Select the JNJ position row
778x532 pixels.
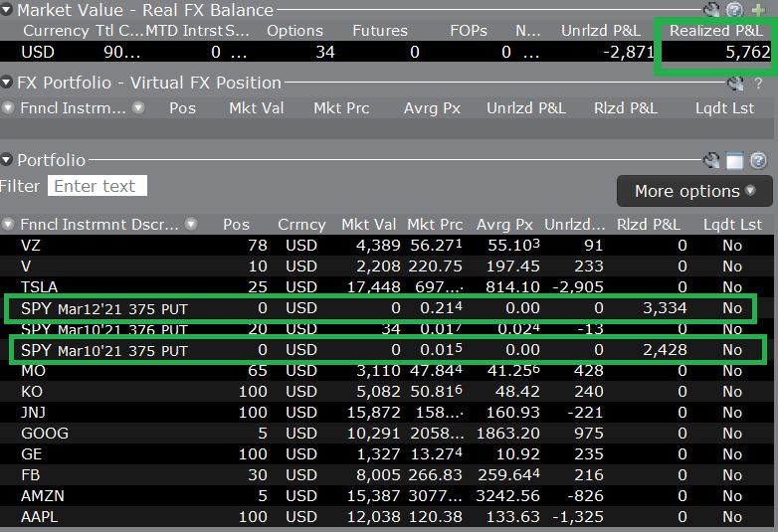[387, 412]
